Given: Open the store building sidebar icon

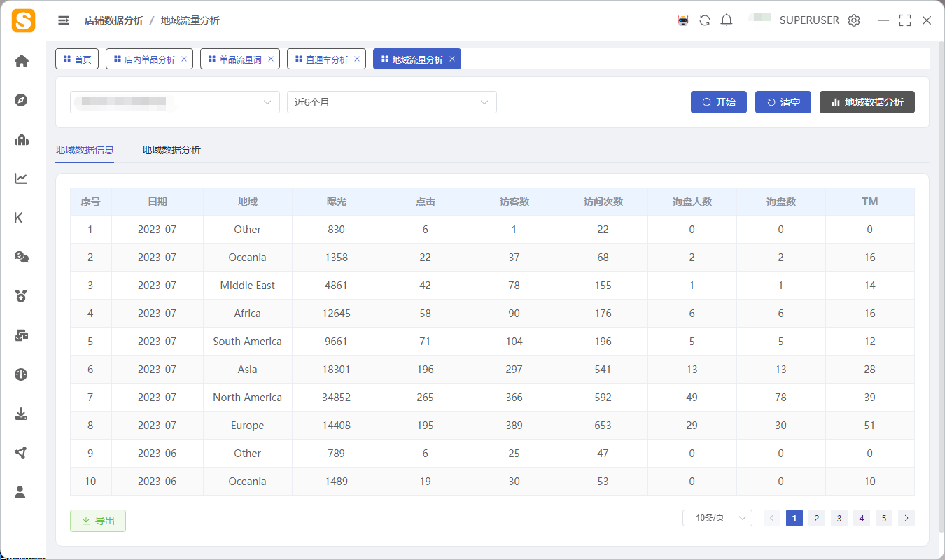Looking at the screenshot, I should 22,139.
